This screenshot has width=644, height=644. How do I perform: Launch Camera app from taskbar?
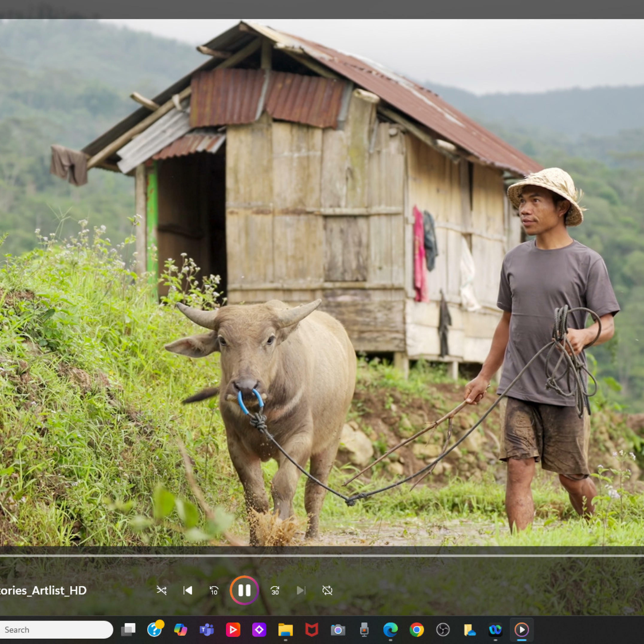(x=338, y=630)
